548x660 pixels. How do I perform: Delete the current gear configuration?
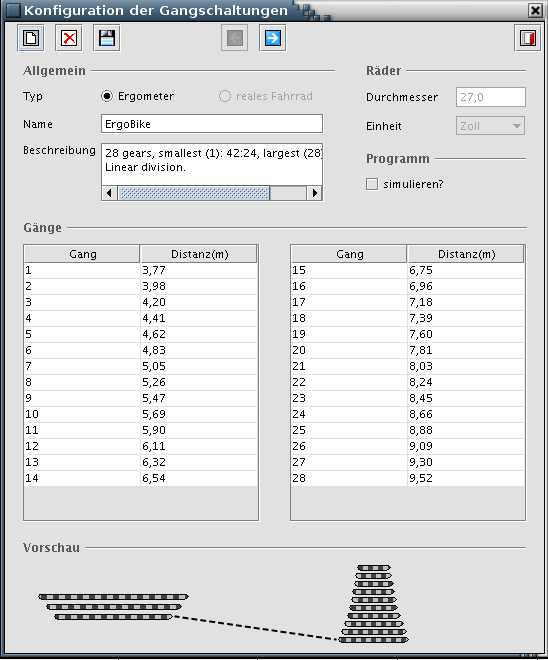(x=69, y=38)
